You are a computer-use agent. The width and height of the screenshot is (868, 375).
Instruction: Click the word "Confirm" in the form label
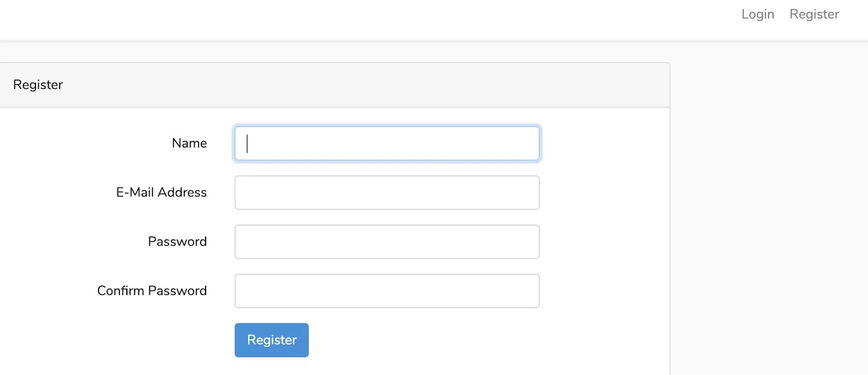pos(120,291)
